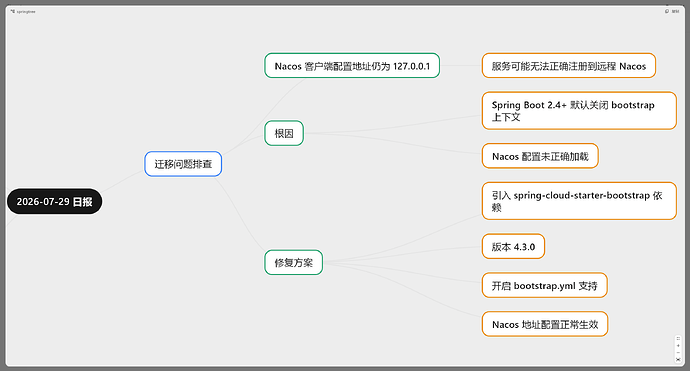The width and height of the screenshot is (690, 371).
Task: Select the Spring Boot 2.4+ 默认关闭 bootstrap node
Action: point(579,110)
